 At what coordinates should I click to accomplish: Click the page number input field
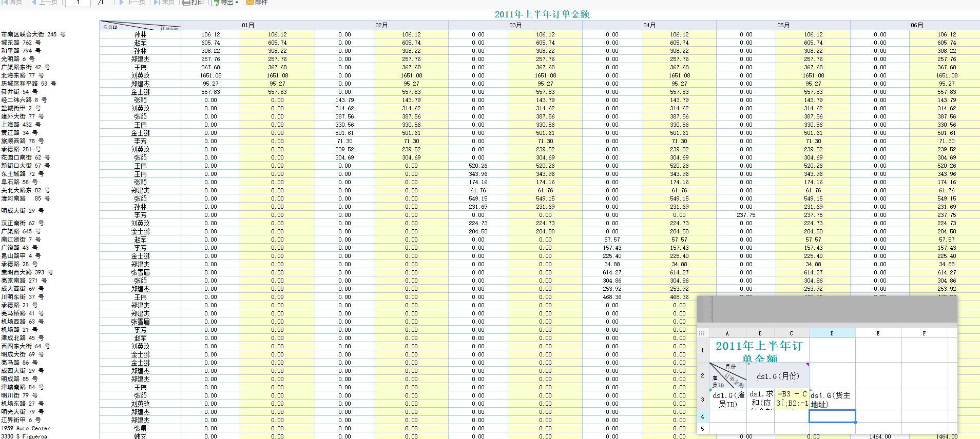(78, 3)
